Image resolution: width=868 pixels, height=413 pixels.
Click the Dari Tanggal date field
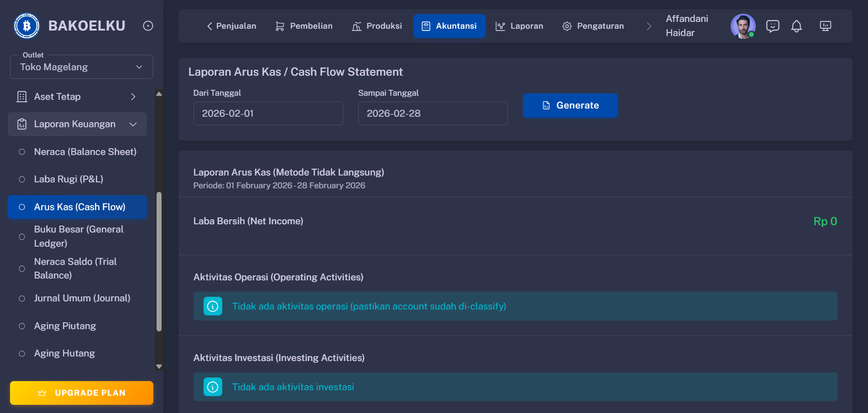pyautogui.click(x=268, y=114)
